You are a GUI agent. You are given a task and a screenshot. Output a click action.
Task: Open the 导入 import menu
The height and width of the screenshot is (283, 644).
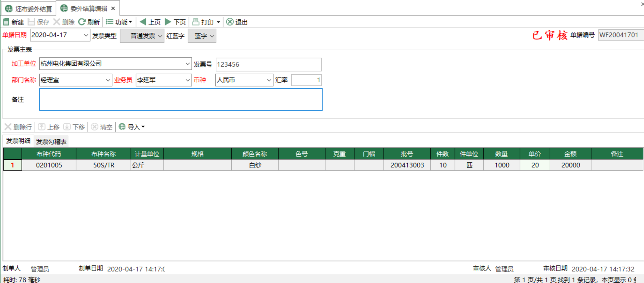click(x=131, y=127)
